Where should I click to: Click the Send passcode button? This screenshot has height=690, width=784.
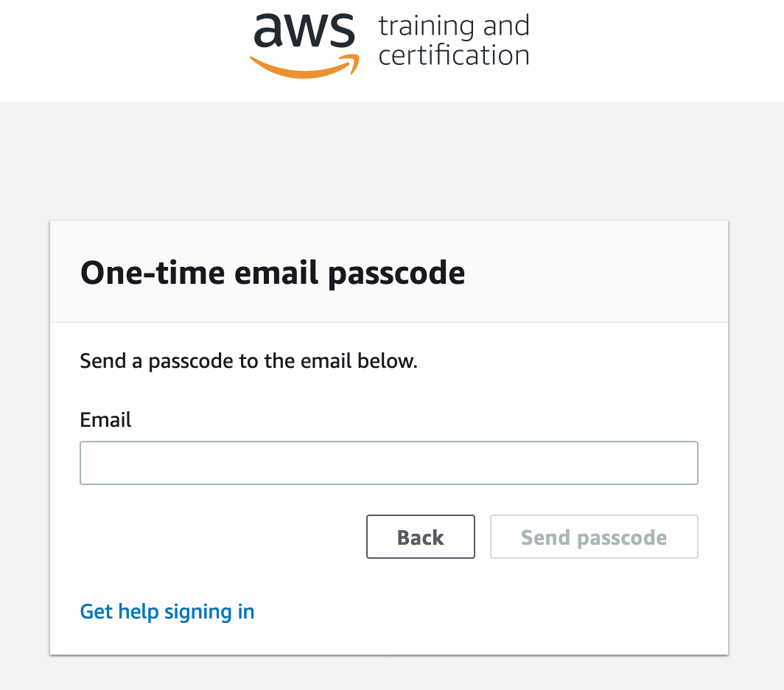coord(594,537)
